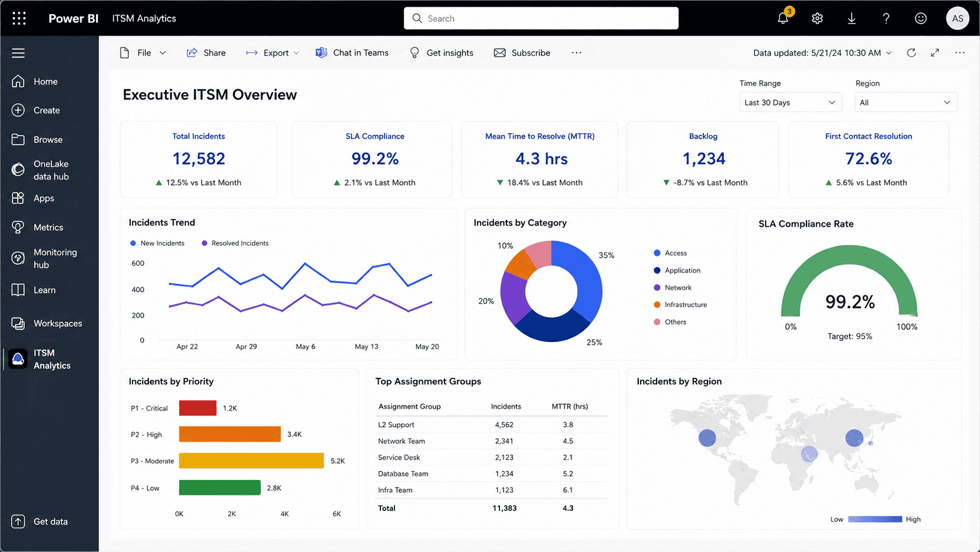980x552 pixels.
Task: Expand Time Range Last 30 Days dropdown
Action: (x=791, y=102)
